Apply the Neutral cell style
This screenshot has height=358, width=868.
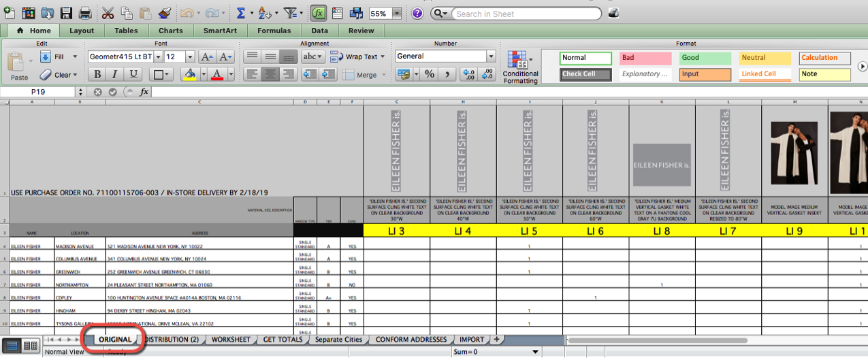click(765, 58)
